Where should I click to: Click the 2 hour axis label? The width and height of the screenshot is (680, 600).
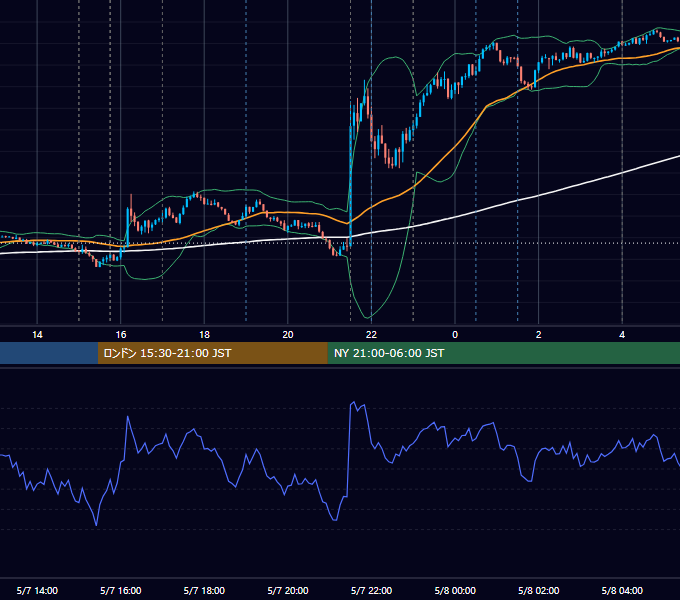539,335
